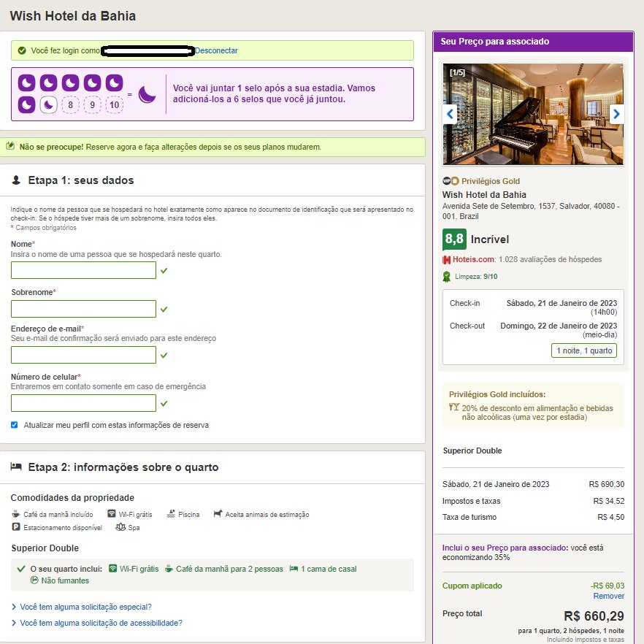The image size is (644, 644).
Task: Click the Número de celular field
Action: (x=83, y=403)
